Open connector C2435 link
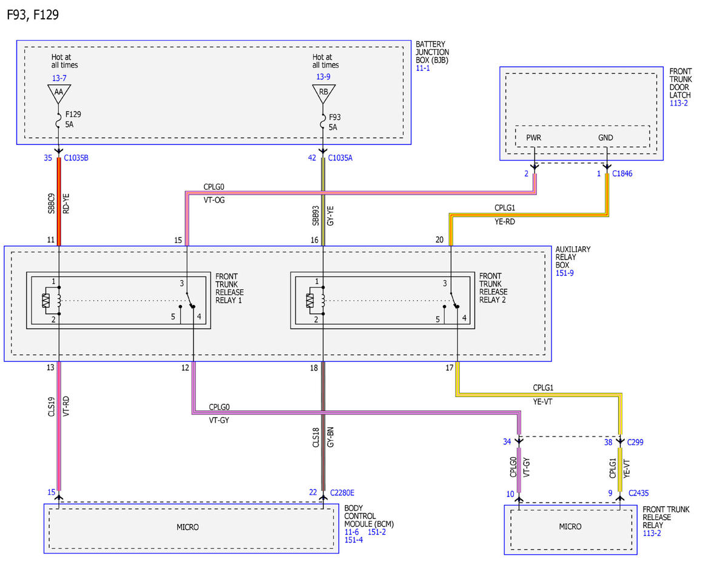This screenshot has height=562, width=728. coord(639,493)
